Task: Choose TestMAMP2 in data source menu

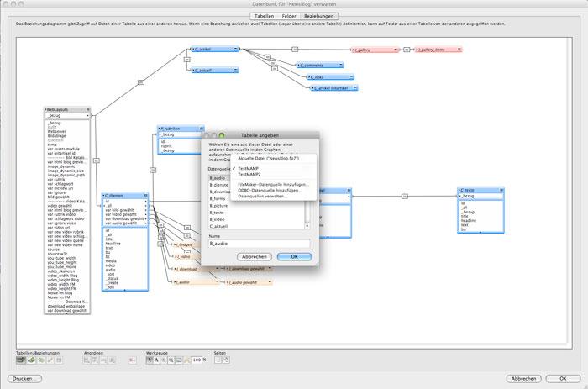Action: pyautogui.click(x=251, y=174)
